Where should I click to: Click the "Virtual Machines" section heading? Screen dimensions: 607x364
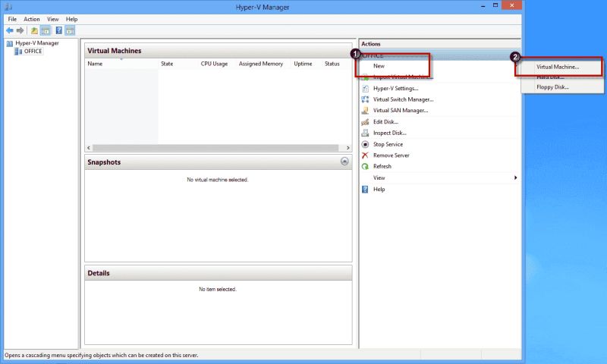tap(115, 51)
